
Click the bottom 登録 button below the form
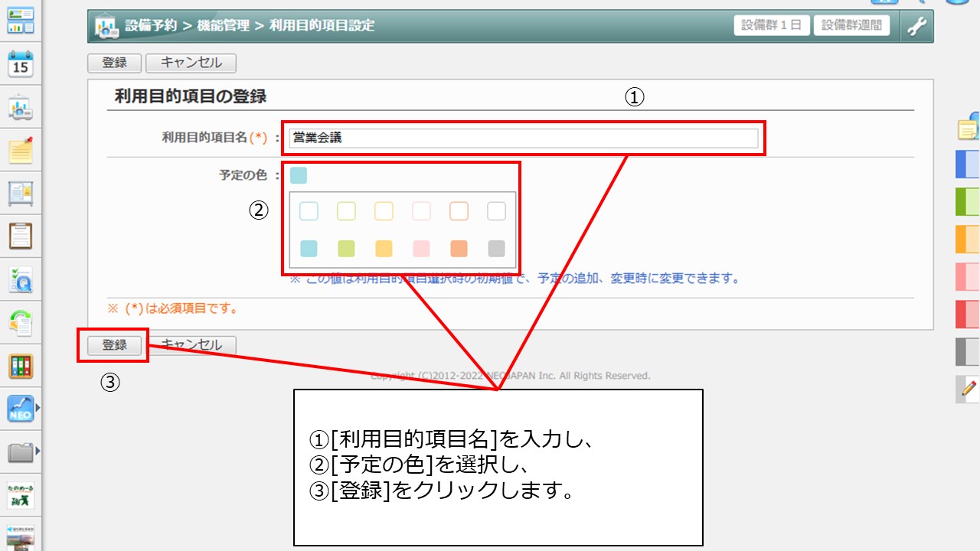(115, 345)
